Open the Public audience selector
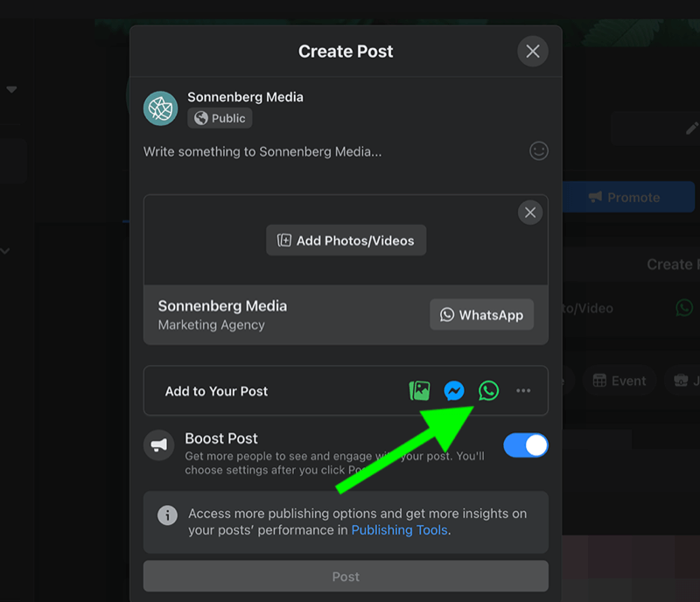The width and height of the screenshot is (700, 602). tap(220, 118)
